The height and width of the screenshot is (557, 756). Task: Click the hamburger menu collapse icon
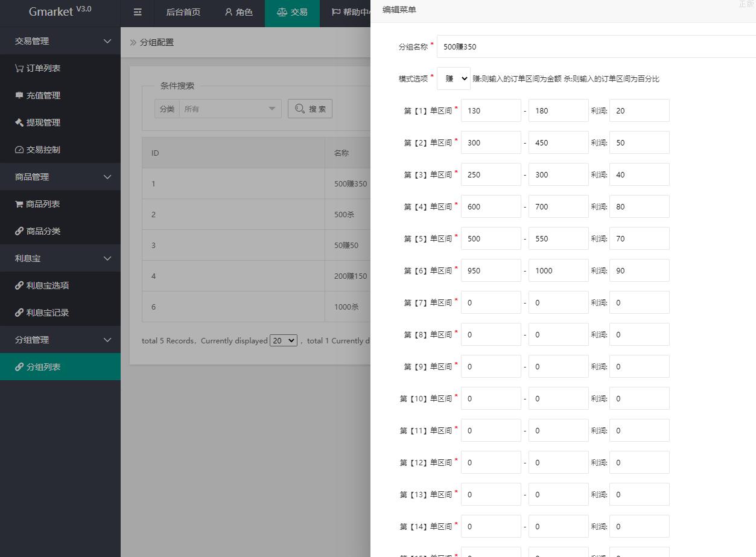pos(138,12)
